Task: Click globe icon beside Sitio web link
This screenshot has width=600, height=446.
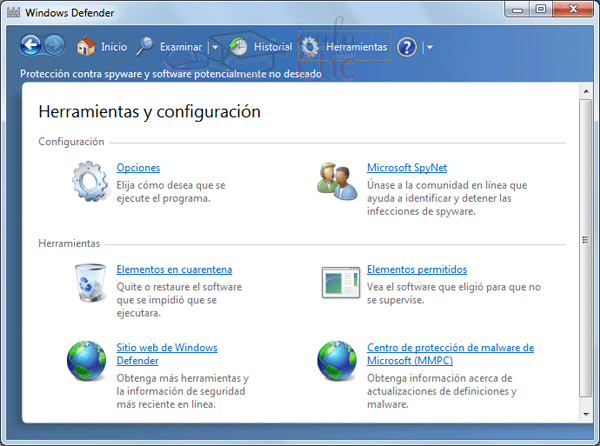Action: (88, 361)
